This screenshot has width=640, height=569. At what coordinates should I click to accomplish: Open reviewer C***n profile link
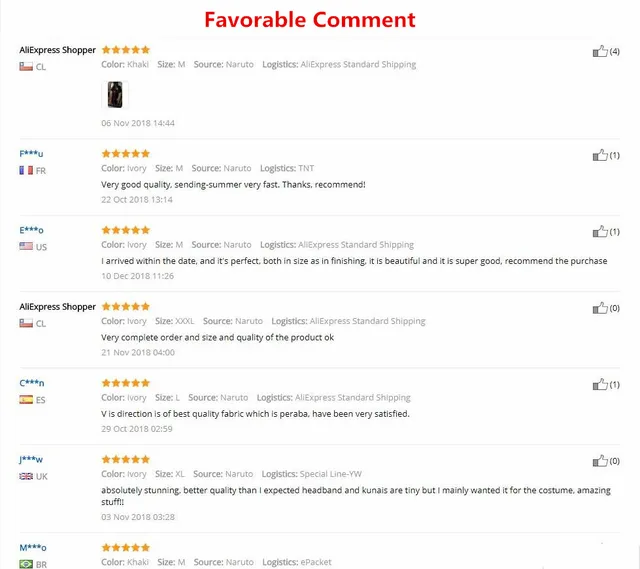(31, 383)
